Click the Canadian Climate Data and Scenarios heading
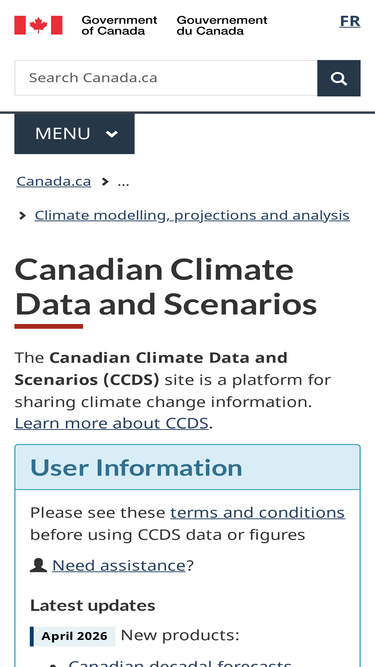The height and width of the screenshot is (667, 375). pos(166,287)
